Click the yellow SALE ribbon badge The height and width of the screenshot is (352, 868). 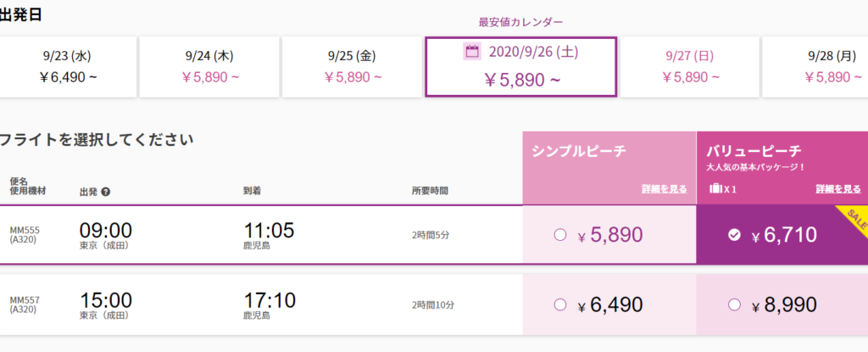click(x=851, y=220)
